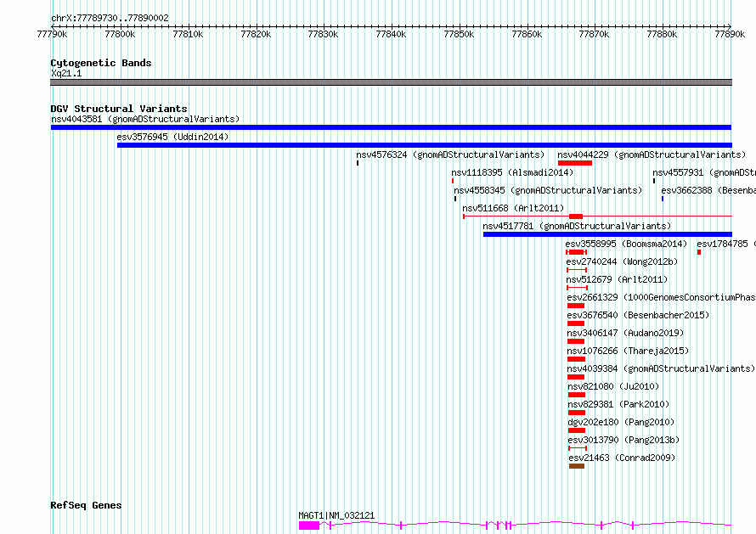Click the red bar of nsv821080
This screenshot has width=756, height=534.
[x=576, y=395]
